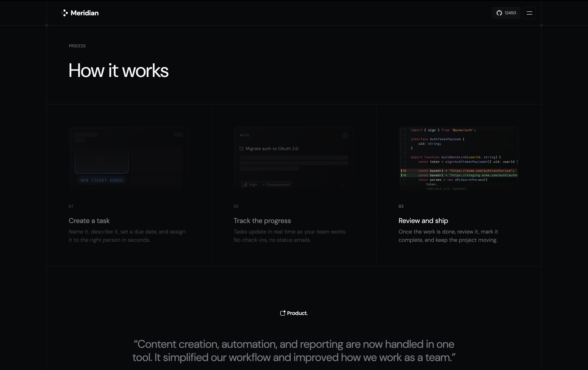Screen dimensions: 588x370
Task: Click the import sign code line
Action: (x=443, y=130)
